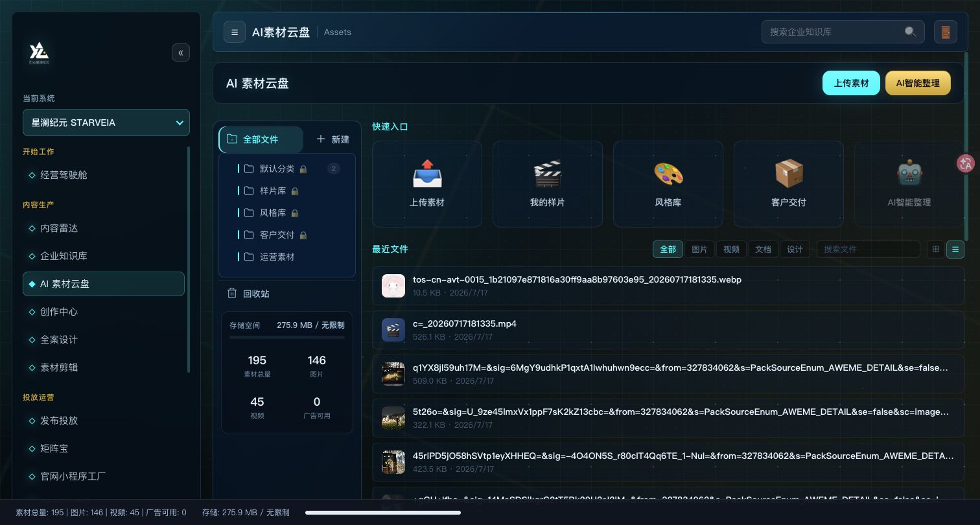This screenshot has height=525, width=980.
Task: Filter recent files by 设计
Action: point(795,249)
